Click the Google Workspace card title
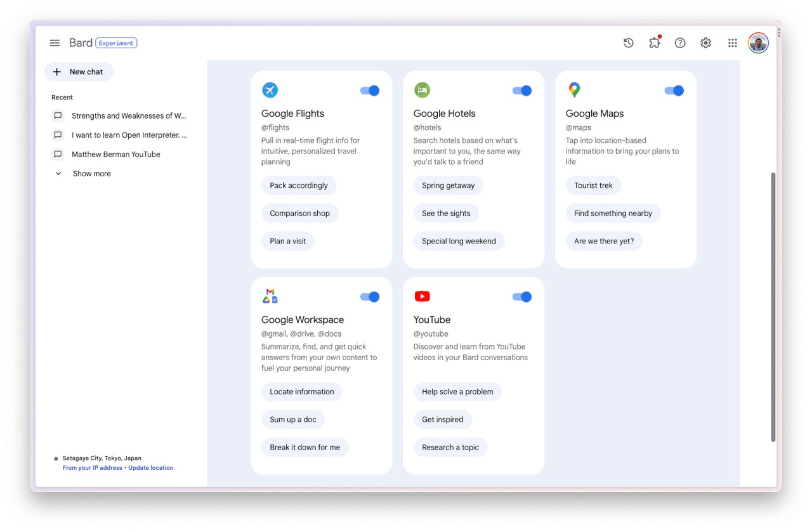Viewport: 812px width, 532px height. click(303, 320)
